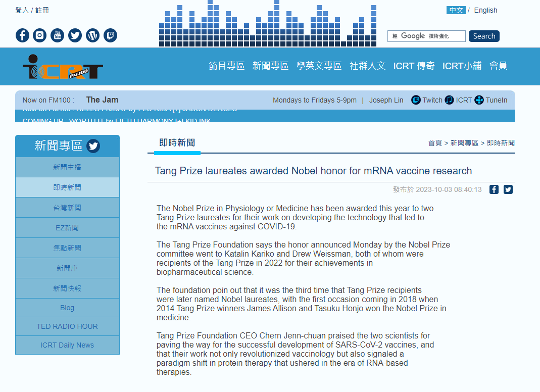Image resolution: width=540 pixels, height=392 pixels.
Task: Select 新聞庫 in sidebar
Action: point(68,268)
